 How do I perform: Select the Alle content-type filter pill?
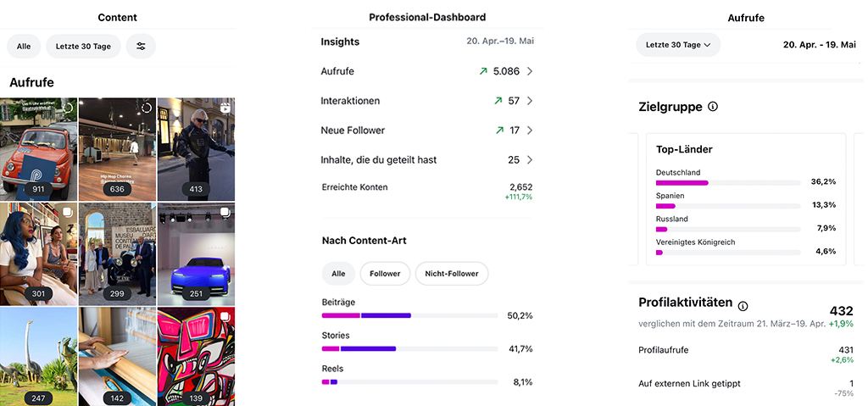pyautogui.click(x=338, y=274)
